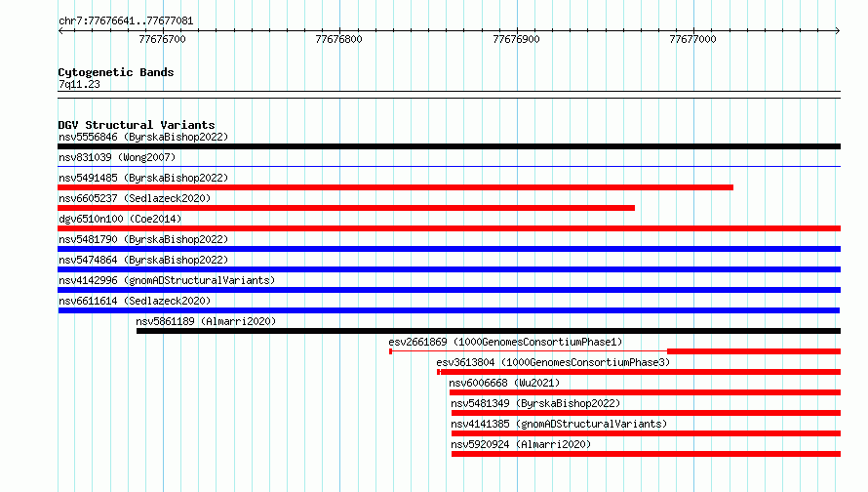Click the Cytogenetic Bands track title
This screenshot has width=868, height=492.
[116, 72]
